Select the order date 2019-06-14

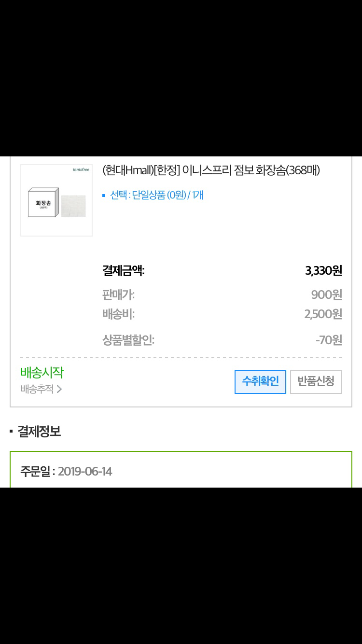85,471
